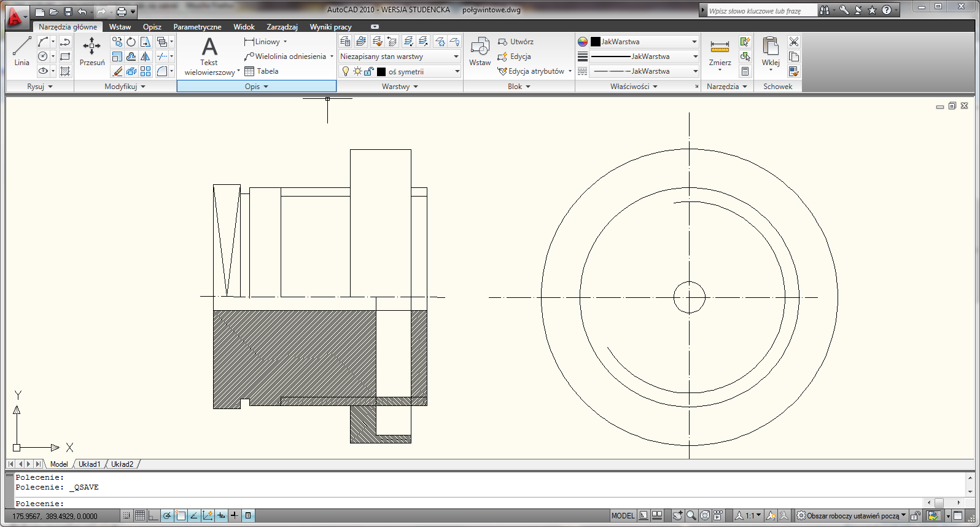The width and height of the screenshot is (980, 527).
Task: Choose the mirror tool in Modyfikuj panel
Action: (146, 57)
